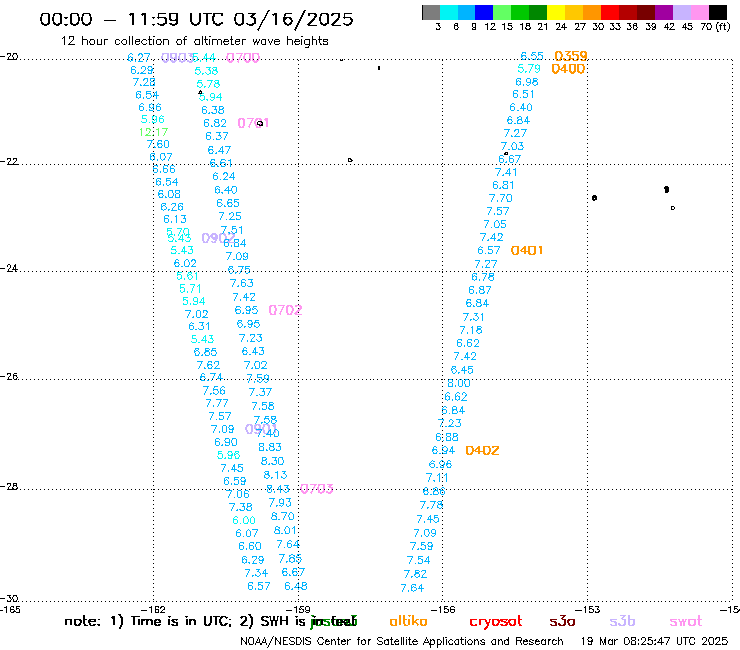The image size is (740, 650).
Task: Click the cyan wave height value 5.79
Action: 529,69
